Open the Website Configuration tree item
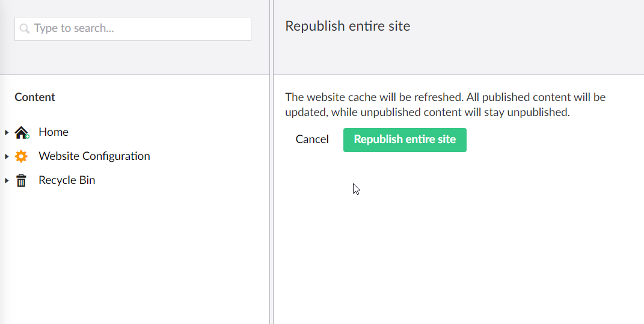Screen dimensions: 644x324 pyautogui.click(x=94, y=156)
